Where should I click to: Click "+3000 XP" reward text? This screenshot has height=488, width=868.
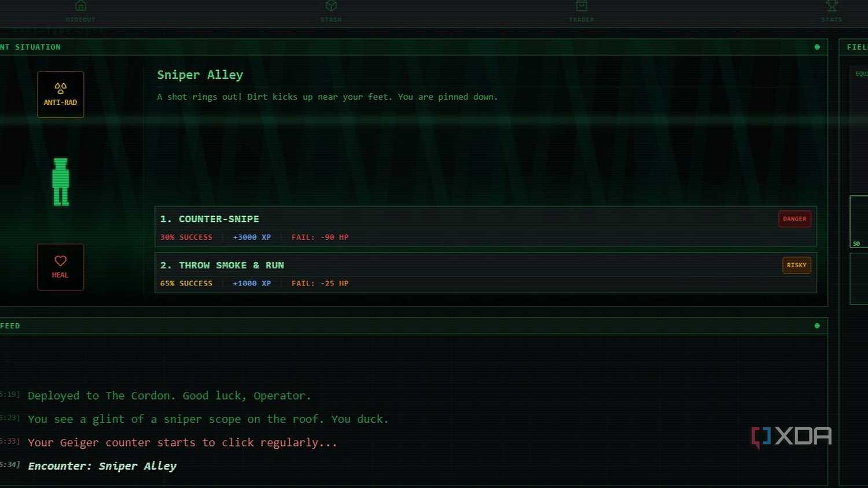click(x=252, y=237)
